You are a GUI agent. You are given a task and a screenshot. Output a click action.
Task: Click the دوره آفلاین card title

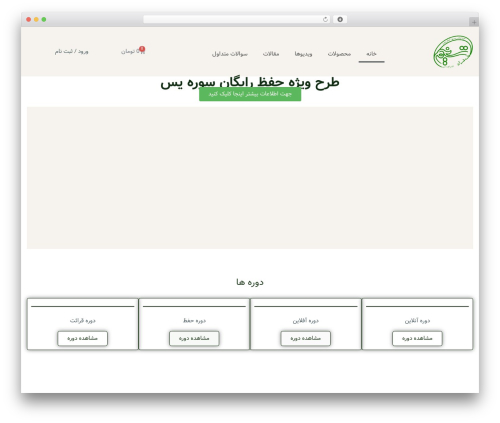click(305, 321)
